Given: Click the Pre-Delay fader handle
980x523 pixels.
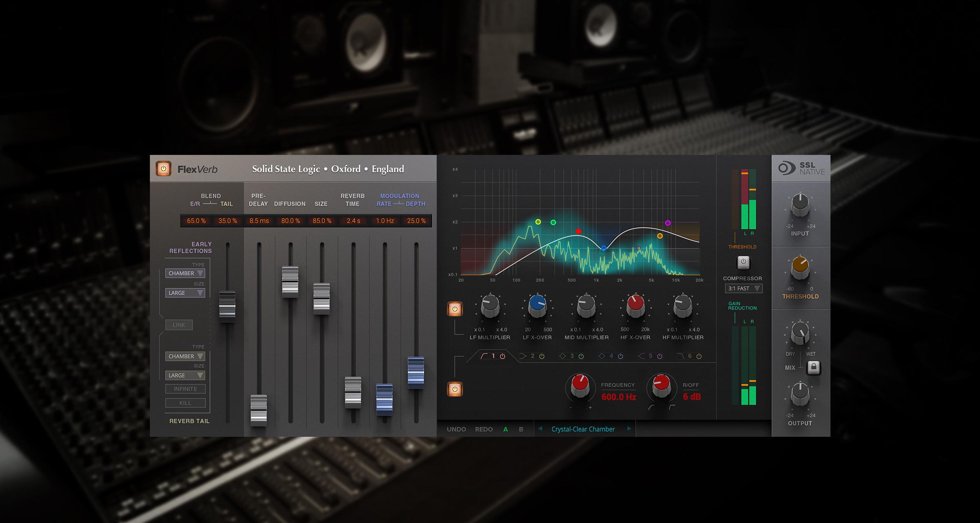Looking at the screenshot, I should point(258,410).
